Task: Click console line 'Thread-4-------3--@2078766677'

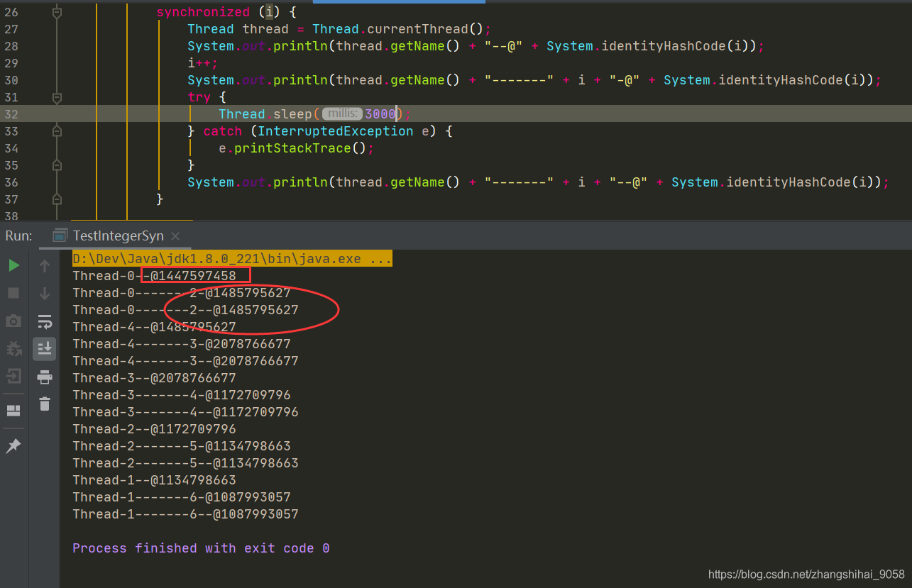Action: pos(185,361)
